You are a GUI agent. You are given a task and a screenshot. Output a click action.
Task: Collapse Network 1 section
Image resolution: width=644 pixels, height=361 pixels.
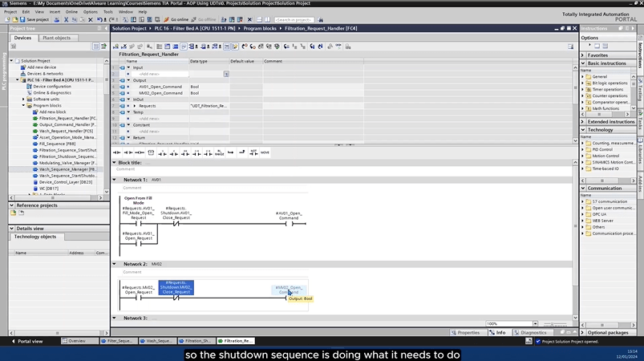click(x=115, y=180)
